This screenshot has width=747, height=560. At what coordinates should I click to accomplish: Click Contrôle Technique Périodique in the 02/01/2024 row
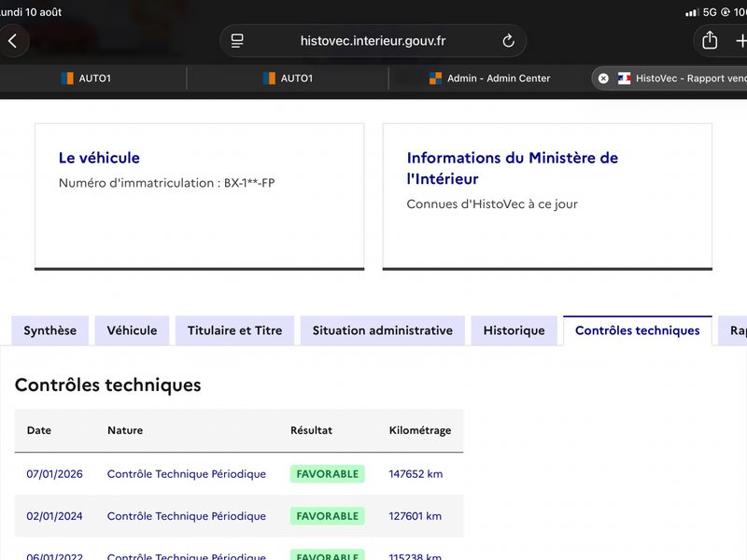tap(186, 516)
